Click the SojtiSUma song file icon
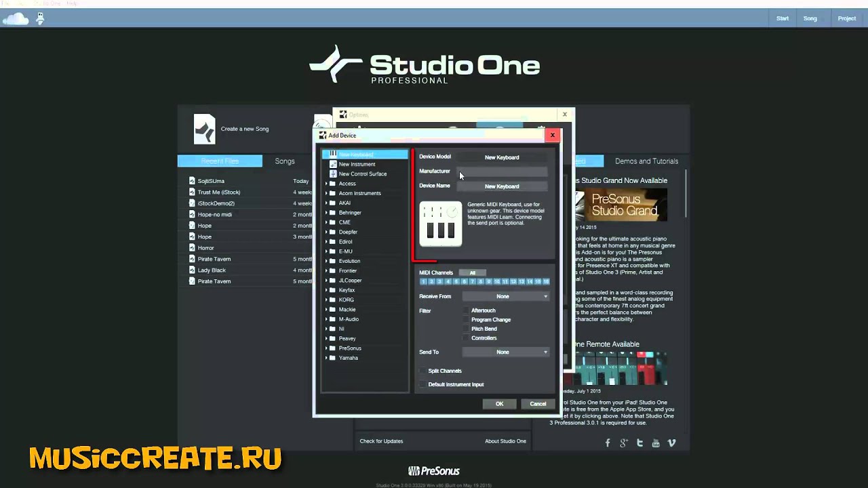The width and height of the screenshot is (868, 488). click(192, 181)
